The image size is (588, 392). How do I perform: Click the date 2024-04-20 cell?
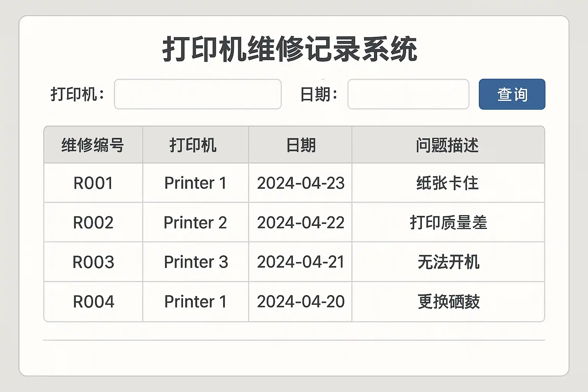[301, 302]
